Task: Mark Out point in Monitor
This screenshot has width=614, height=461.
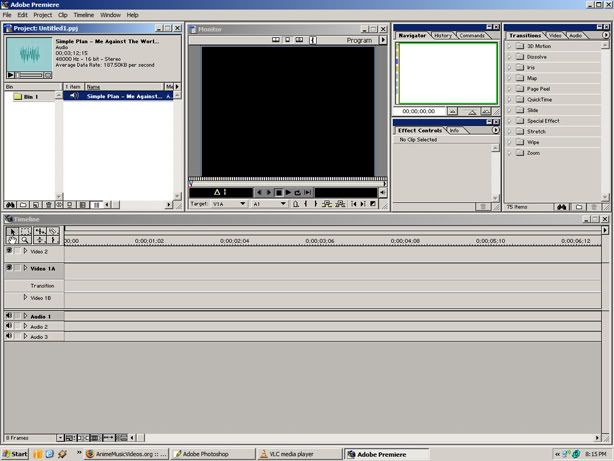Action: [x=316, y=204]
